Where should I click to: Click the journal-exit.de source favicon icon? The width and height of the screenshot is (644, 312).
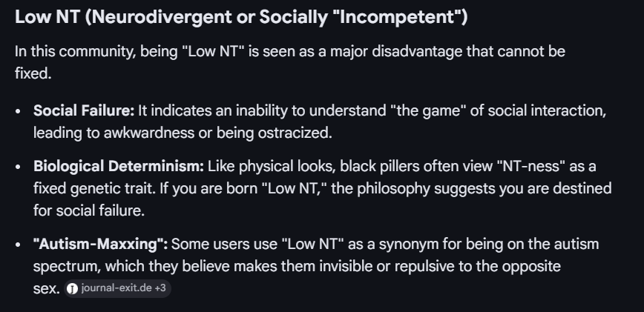click(x=72, y=290)
